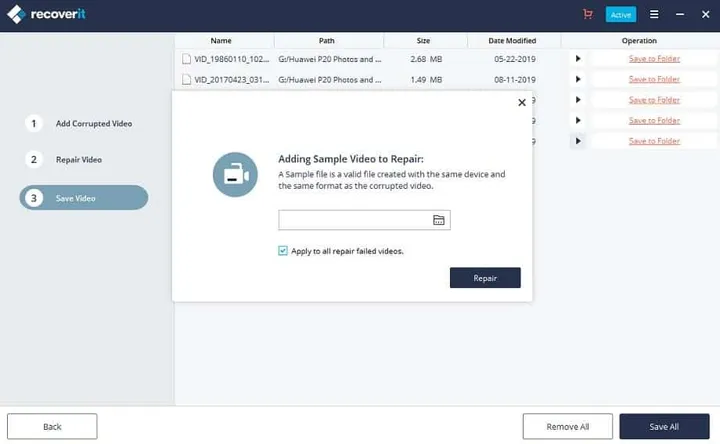Open the hamburger menu in title bar
This screenshot has height=444, width=720.
click(x=654, y=15)
